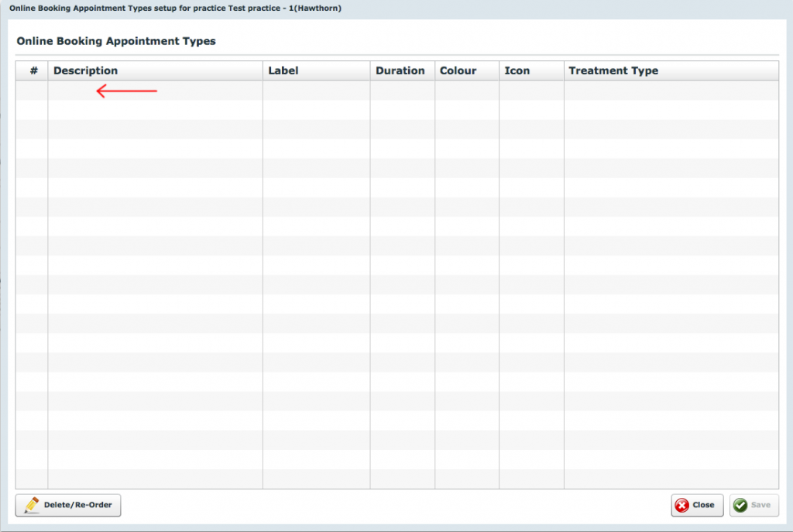Click the Online Booking Appointment Types heading
Screen dimensions: 793x532
click(116, 41)
